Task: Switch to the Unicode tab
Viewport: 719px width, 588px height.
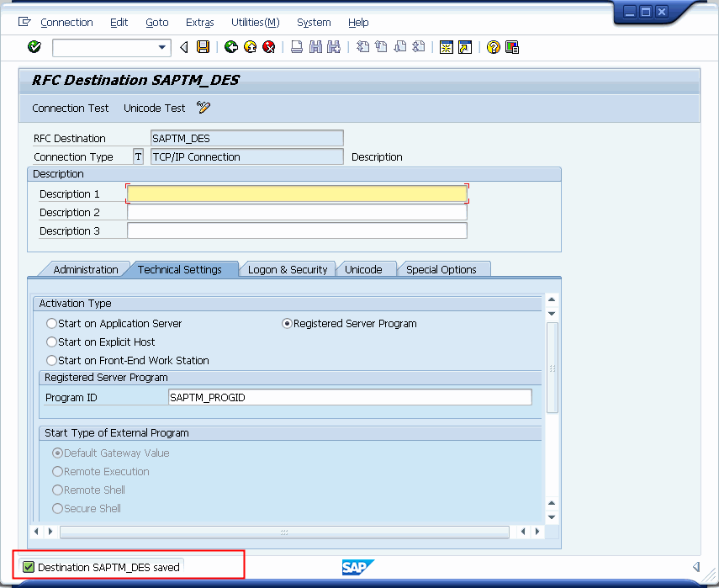Action: [x=363, y=270]
